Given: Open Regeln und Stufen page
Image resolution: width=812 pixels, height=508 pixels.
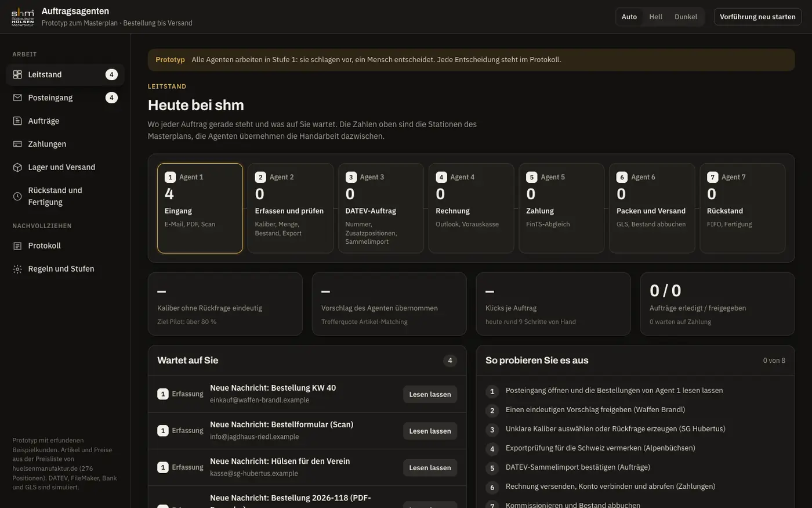Looking at the screenshot, I should pyautogui.click(x=65, y=269).
